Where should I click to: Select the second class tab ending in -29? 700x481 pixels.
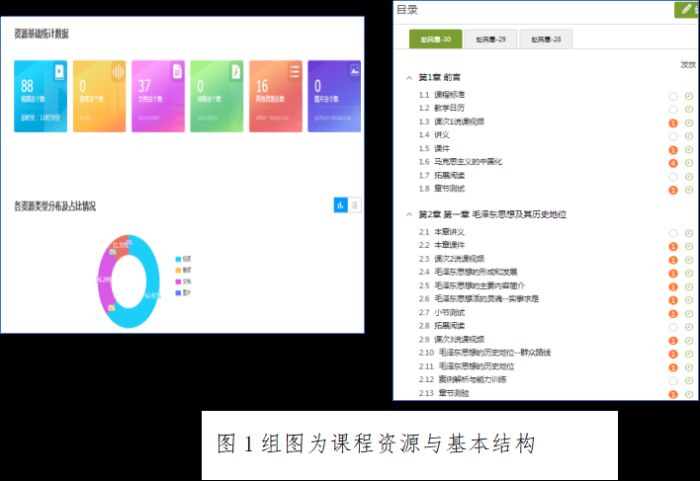(x=490, y=40)
